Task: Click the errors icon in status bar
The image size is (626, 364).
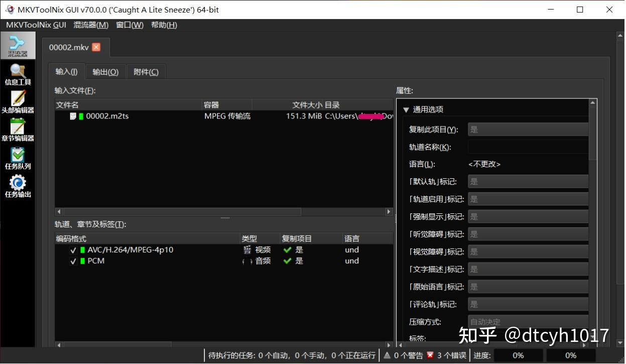Action: [430, 355]
